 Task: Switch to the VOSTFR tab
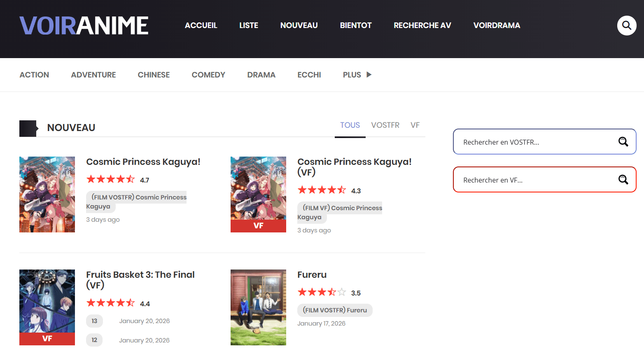(385, 125)
